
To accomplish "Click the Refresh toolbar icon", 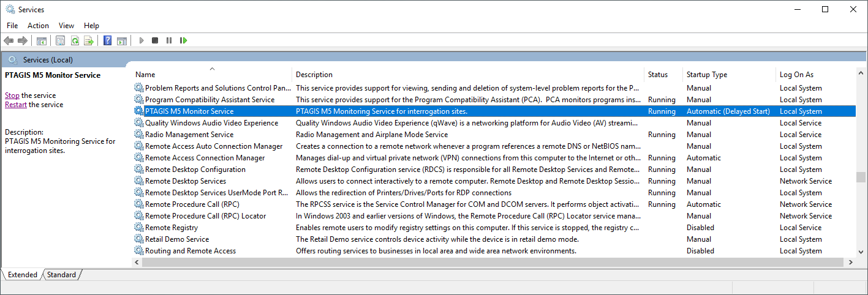I will coord(75,40).
